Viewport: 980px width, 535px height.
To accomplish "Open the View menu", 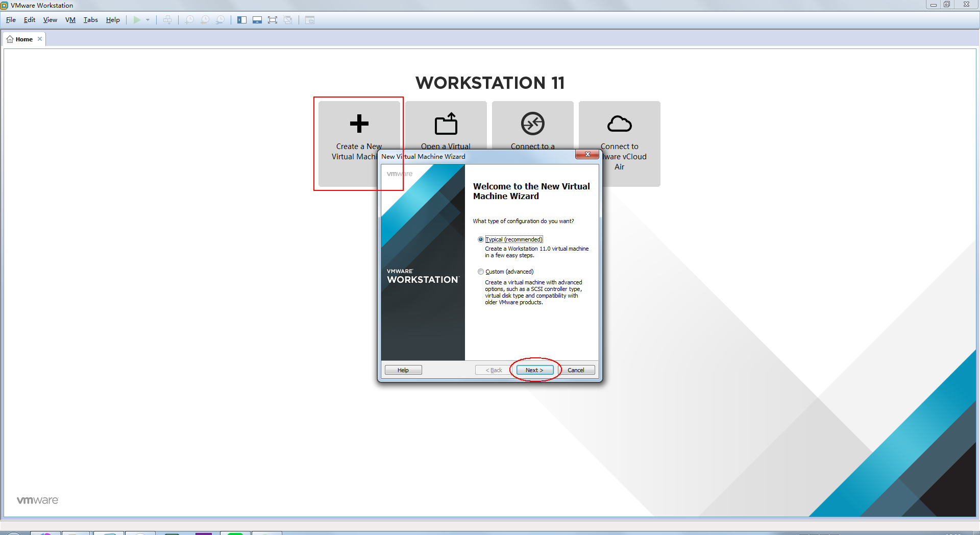I will click(x=50, y=20).
